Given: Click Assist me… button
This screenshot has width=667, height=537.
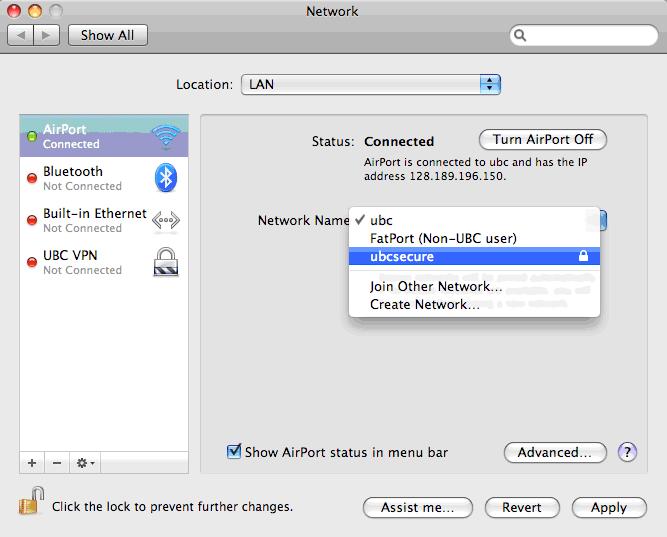Looking at the screenshot, I should (x=418, y=507).
